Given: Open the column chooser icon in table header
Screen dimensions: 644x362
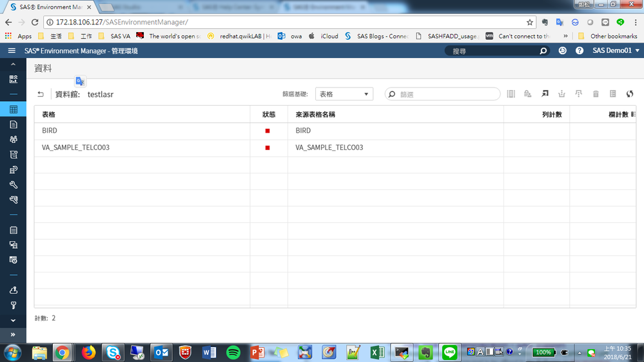Looking at the screenshot, I should pos(633,115).
